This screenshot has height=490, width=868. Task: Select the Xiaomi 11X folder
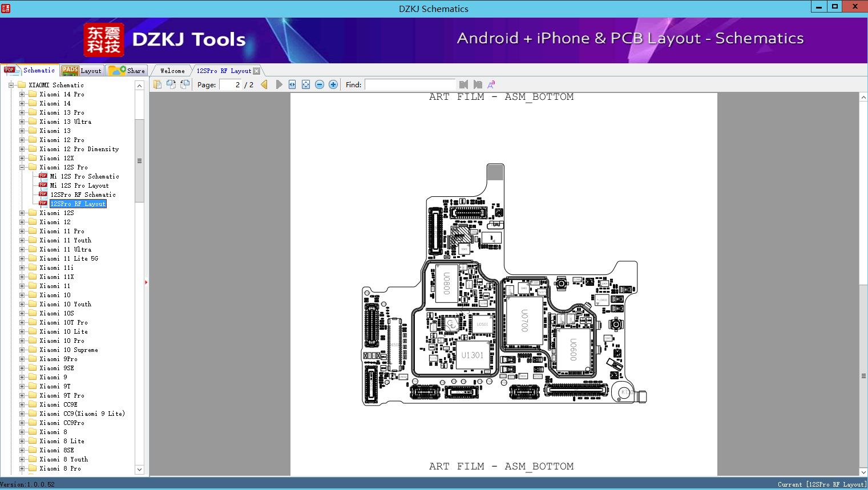tap(56, 277)
